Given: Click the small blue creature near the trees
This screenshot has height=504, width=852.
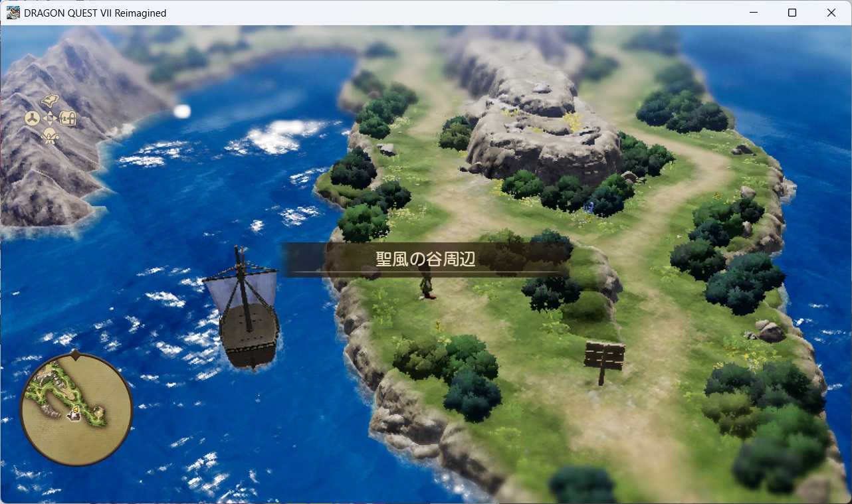Looking at the screenshot, I should tap(588, 207).
